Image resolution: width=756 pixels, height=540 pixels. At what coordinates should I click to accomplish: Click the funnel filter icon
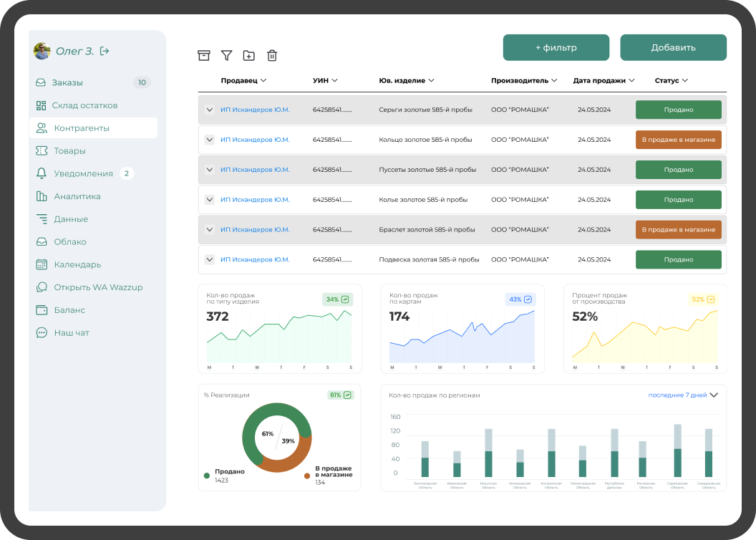226,56
